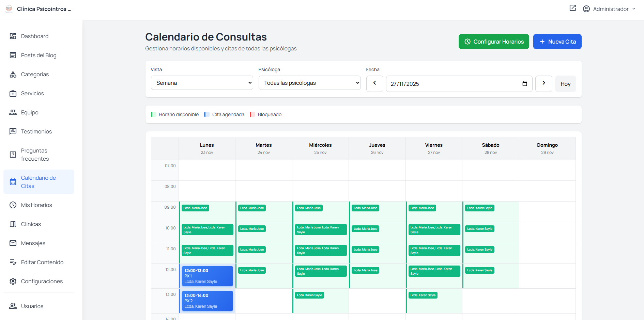644x320 pixels.
Task: Click the Usuarios people icon
Action: [x=13, y=306]
